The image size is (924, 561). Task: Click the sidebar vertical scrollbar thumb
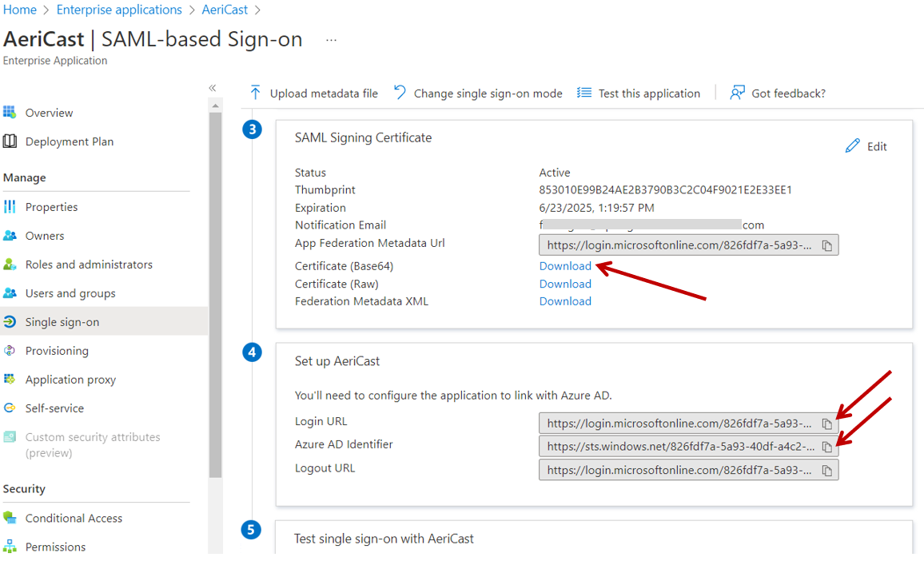215,295
